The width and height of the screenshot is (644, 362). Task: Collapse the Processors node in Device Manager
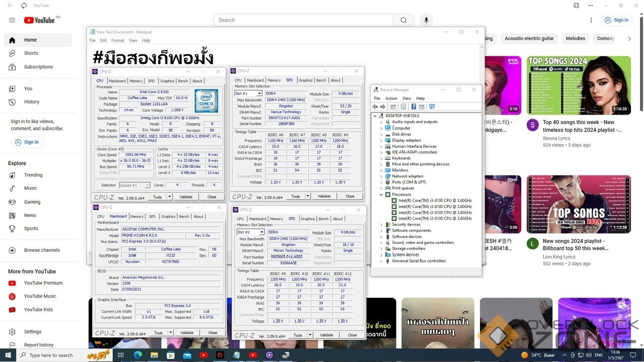(381, 195)
